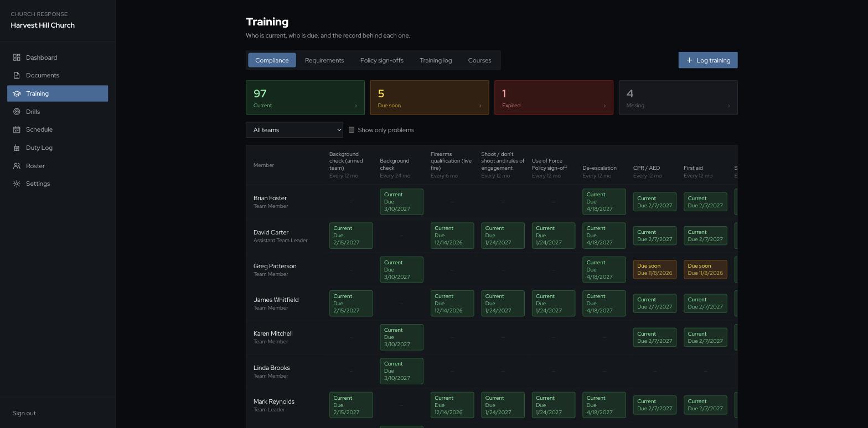This screenshot has width=868, height=428.
Task: Click the chevron on the Current card
Action: coord(356,106)
